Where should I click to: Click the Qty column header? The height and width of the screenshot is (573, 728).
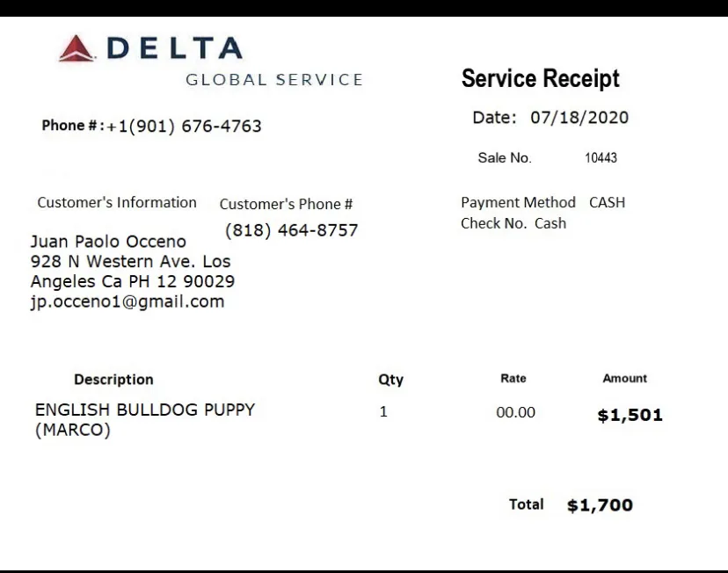click(391, 380)
